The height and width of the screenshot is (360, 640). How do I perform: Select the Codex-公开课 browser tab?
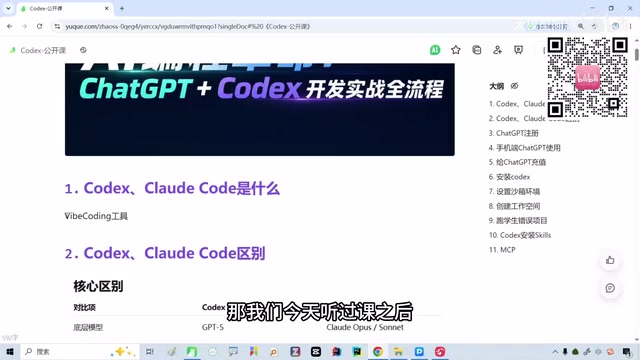tap(65, 9)
